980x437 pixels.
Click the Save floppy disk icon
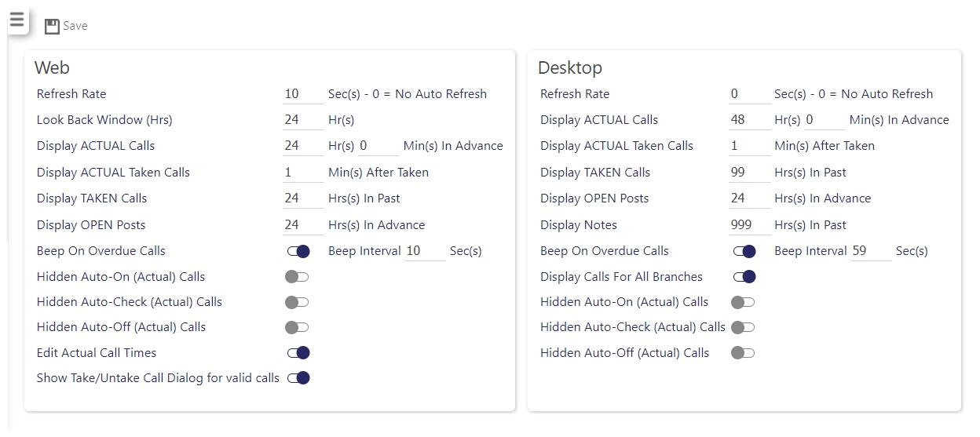pyautogui.click(x=52, y=27)
